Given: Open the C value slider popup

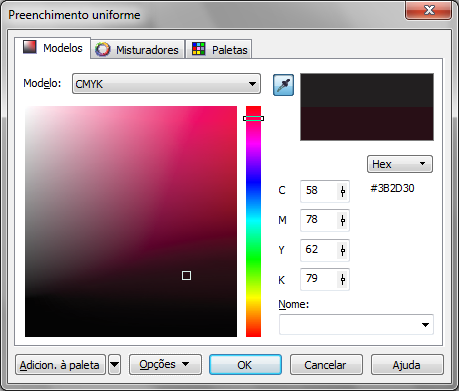Looking at the screenshot, I should 343,191.
